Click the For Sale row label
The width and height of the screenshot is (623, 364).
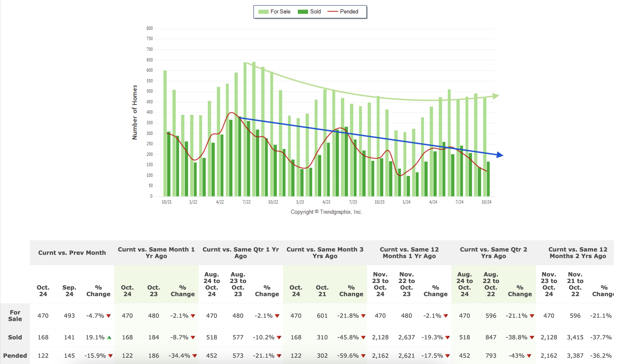click(15, 316)
